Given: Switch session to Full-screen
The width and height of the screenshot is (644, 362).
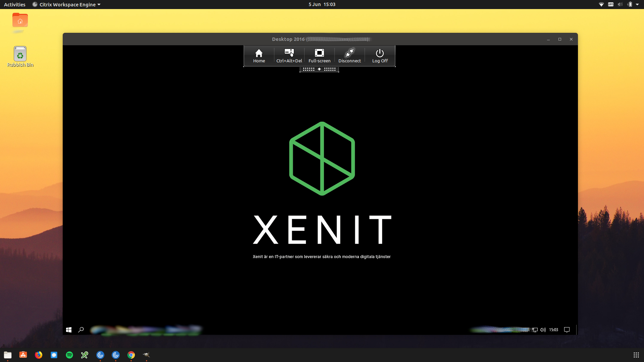Looking at the screenshot, I should click(x=319, y=56).
